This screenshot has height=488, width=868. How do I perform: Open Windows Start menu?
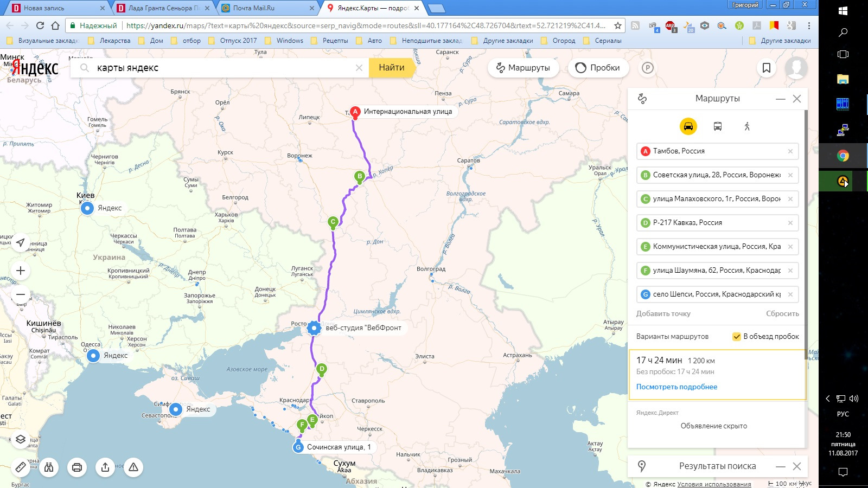coord(843,11)
